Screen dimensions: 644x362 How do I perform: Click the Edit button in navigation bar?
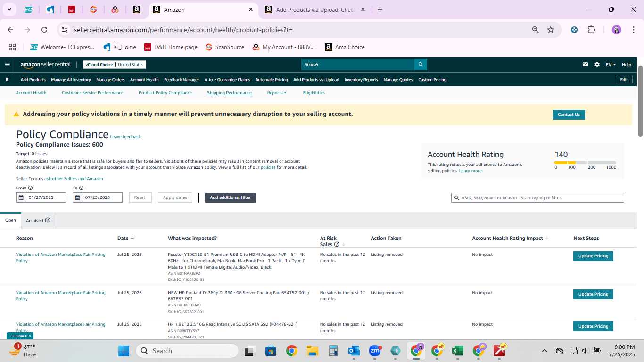(624, 80)
